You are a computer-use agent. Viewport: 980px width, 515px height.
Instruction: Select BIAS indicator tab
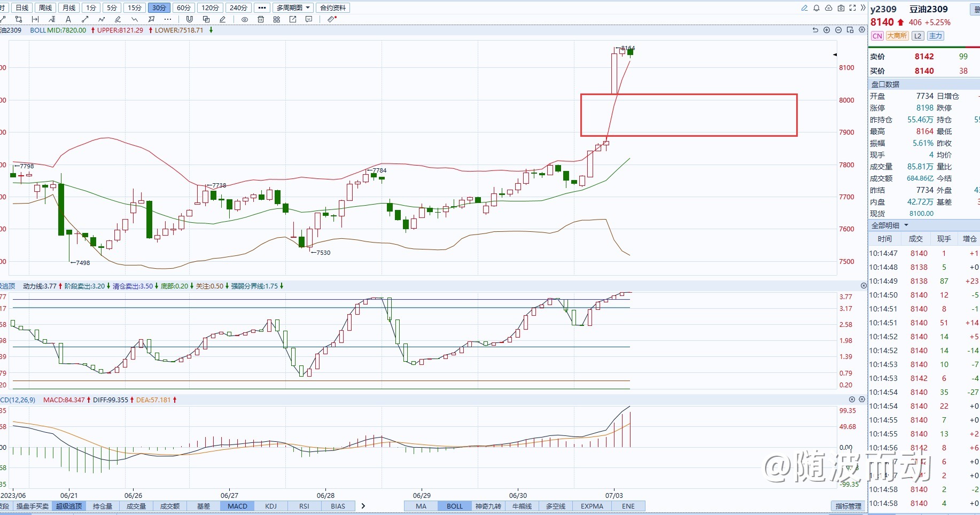[x=338, y=506]
